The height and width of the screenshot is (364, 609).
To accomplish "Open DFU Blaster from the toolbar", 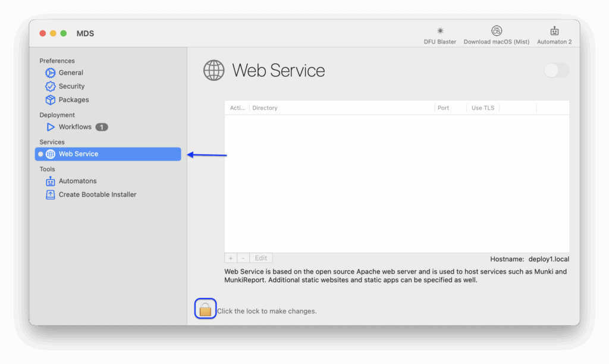I will (440, 35).
